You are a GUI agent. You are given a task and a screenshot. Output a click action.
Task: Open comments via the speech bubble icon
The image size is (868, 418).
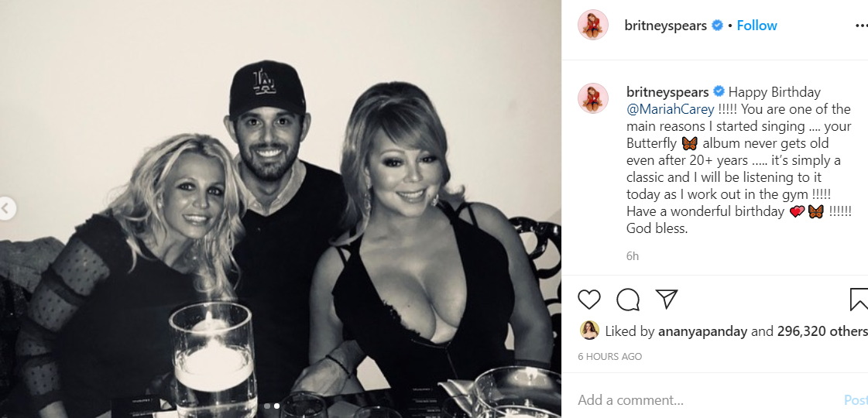click(x=627, y=300)
